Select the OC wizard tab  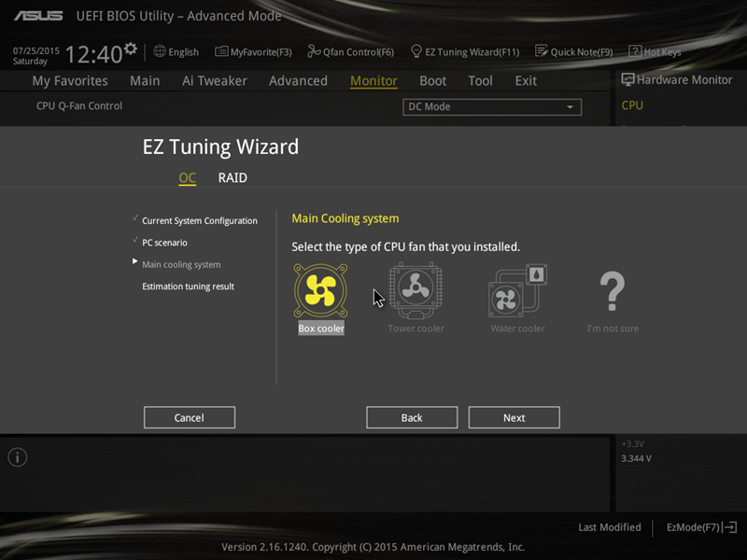click(x=188, y=178)
